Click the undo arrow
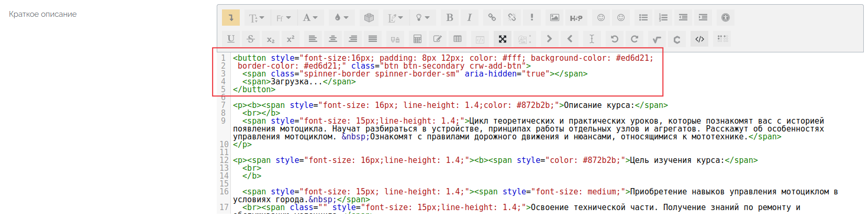This screenshot has width=868, height=219. 615,39
